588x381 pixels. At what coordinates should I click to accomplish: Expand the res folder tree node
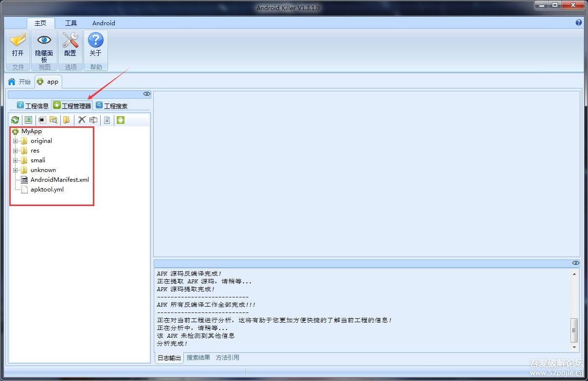[x=16, y=151]
